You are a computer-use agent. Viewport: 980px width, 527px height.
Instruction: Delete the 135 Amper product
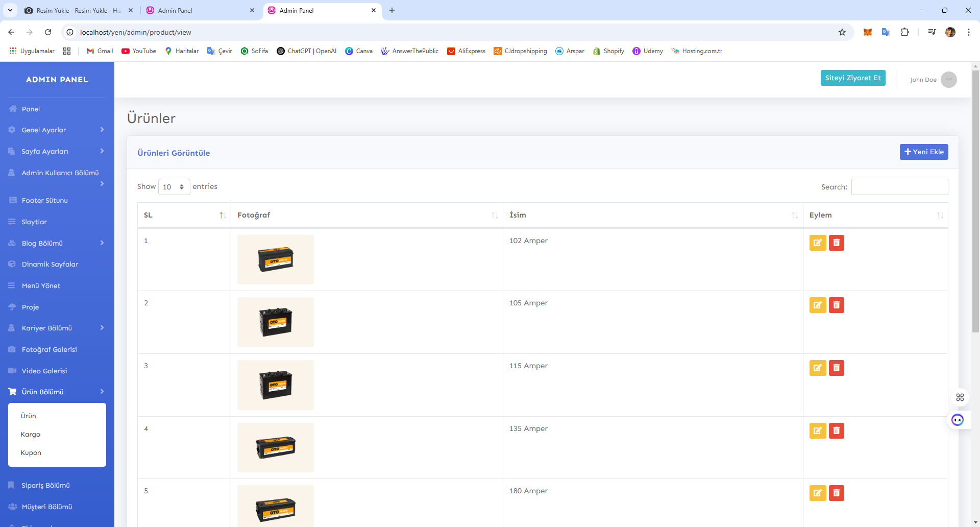(x=836, y=431)
